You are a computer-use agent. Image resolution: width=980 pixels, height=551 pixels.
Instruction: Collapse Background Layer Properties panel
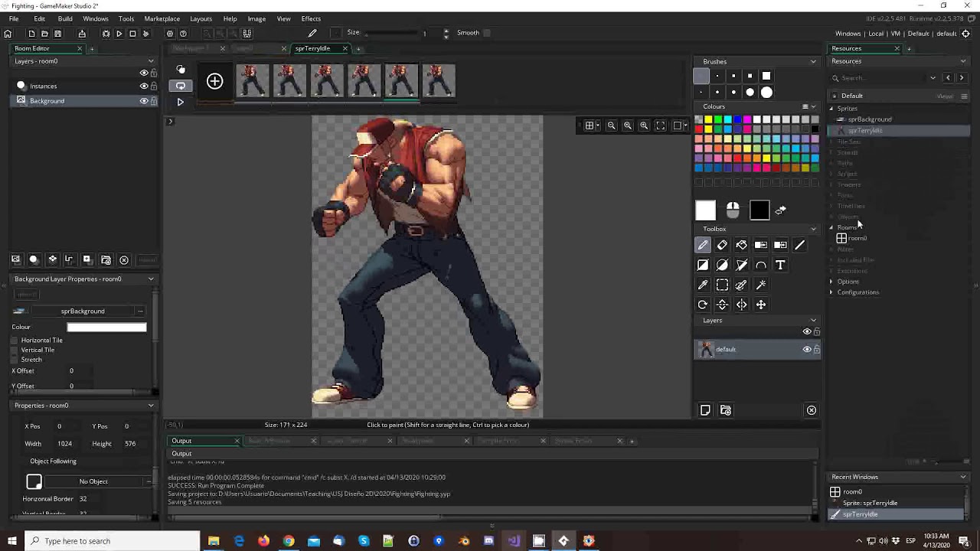point(151,279)
